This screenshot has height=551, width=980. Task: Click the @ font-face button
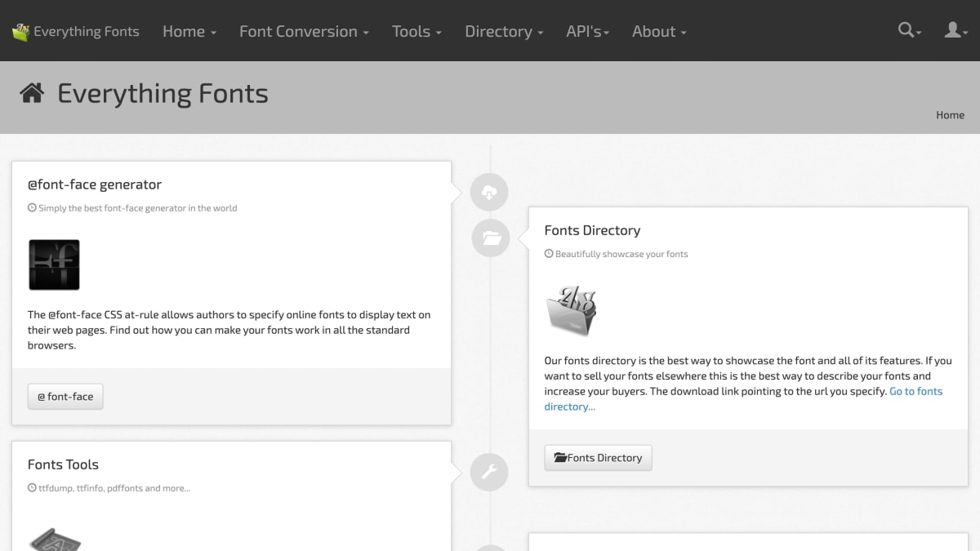pyautogui.click(x=65, y=396)
